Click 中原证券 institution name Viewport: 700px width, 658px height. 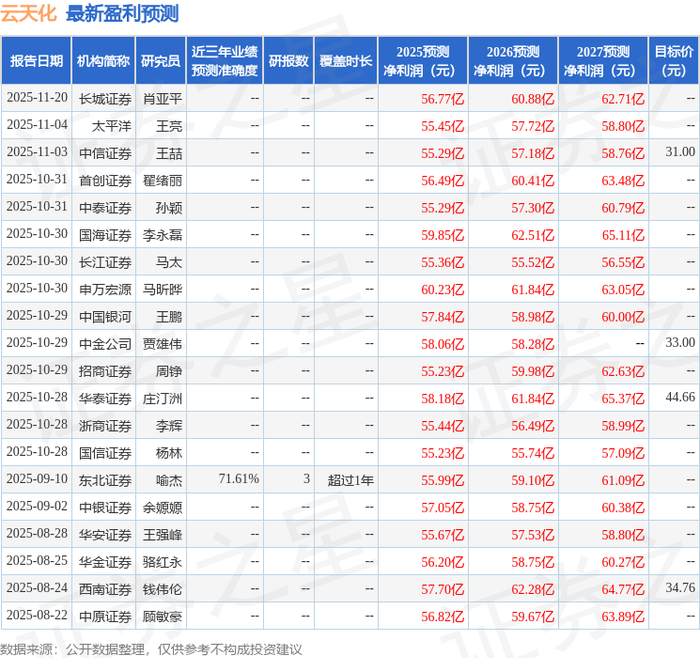105,616
